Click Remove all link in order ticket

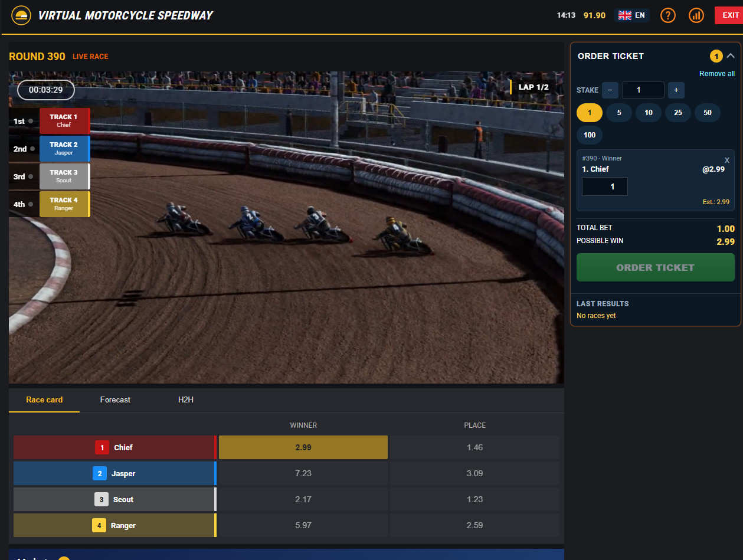(717, 74)
